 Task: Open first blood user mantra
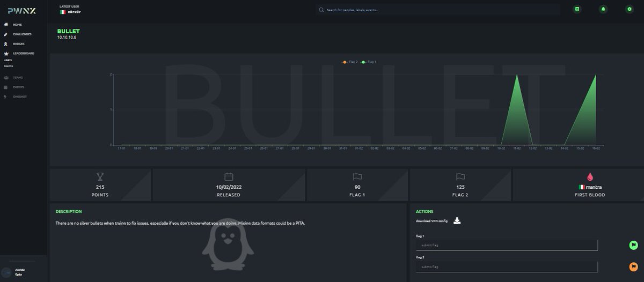[594, 187]
